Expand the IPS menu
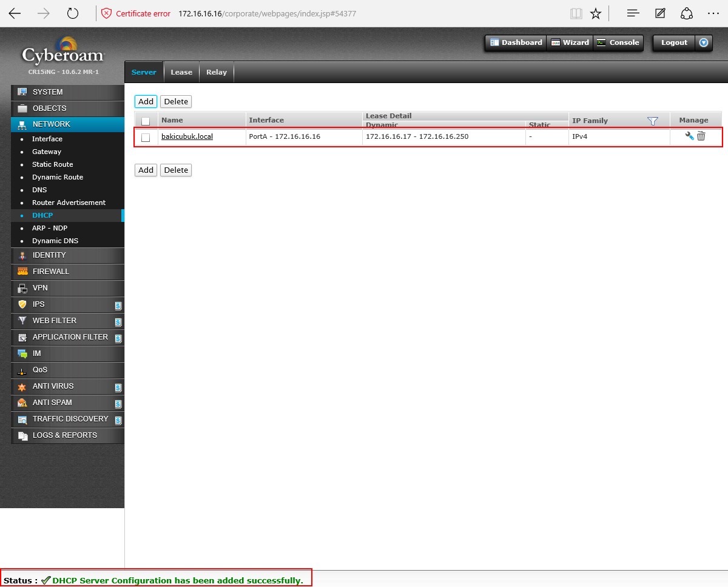Screen dimensions: 728x587 [x=67, y=304]
